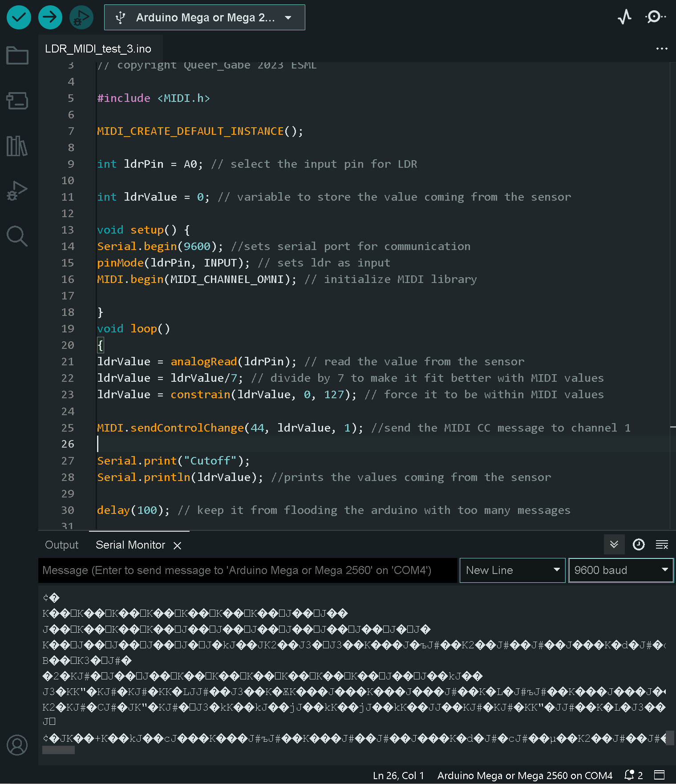Image resolution: width=676 pixels, height=784 pixels.
Task: Select the LDR_MIDI_test_3.ino editor tab
Action: [98, 48]
